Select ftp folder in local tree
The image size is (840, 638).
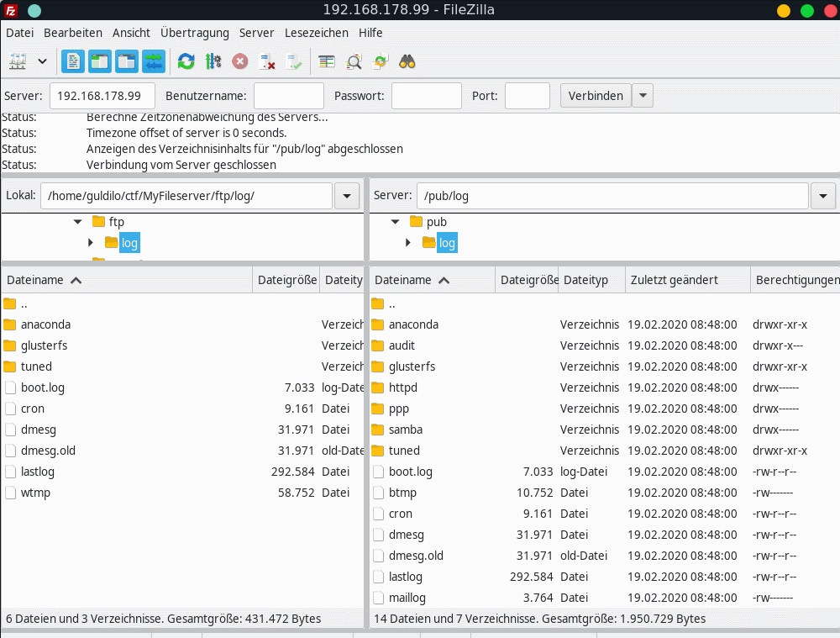[116, 221]
